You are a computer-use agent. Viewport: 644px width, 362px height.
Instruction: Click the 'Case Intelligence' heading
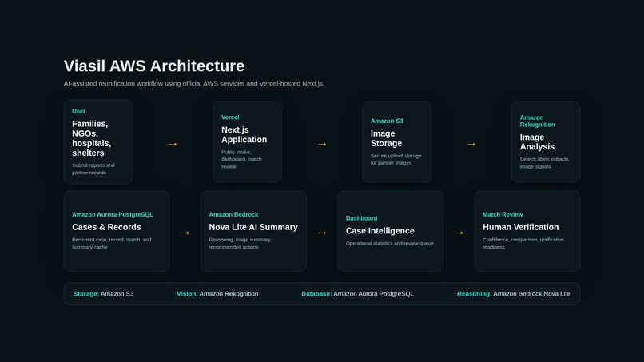[x=380, y=231]
